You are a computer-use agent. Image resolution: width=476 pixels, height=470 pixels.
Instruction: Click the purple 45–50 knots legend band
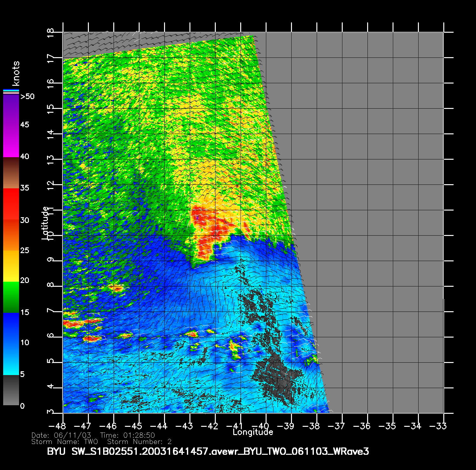(11, 110)
